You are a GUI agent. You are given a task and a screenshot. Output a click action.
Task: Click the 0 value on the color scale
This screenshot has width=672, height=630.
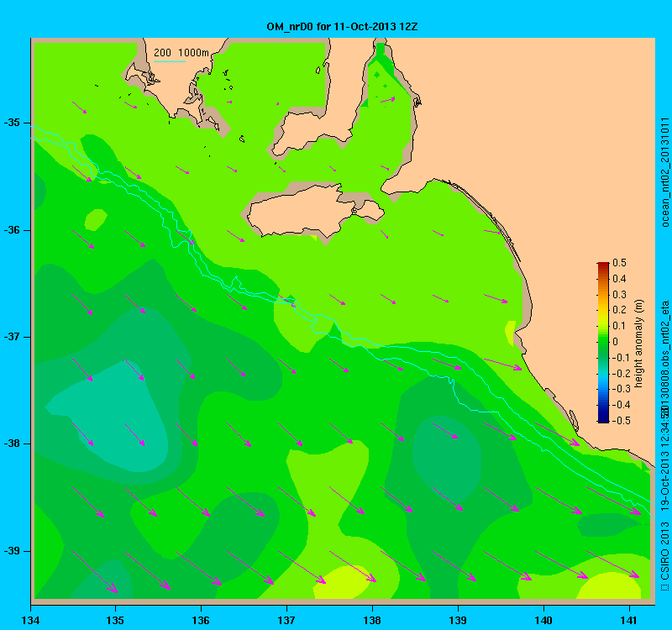(x=616, y=342)
